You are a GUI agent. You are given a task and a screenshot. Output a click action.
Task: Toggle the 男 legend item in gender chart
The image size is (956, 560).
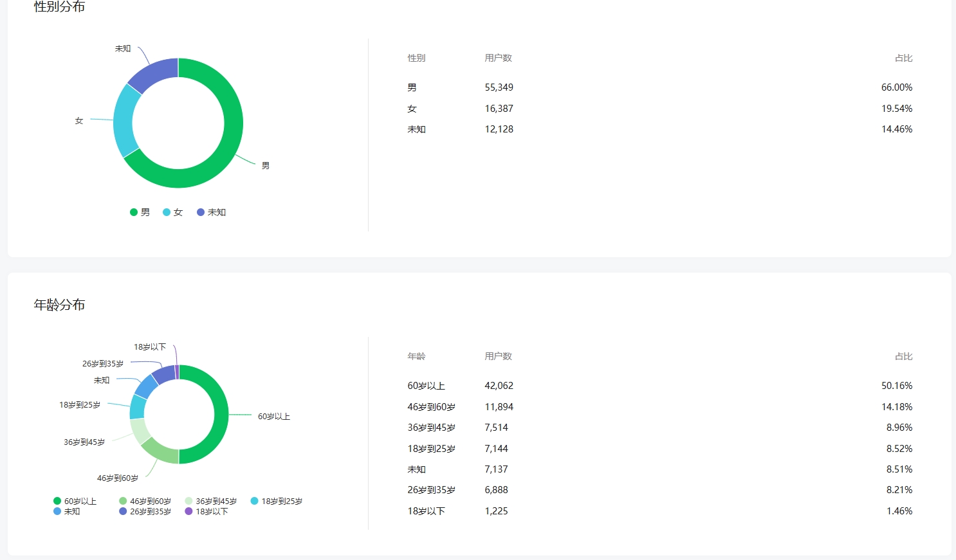pyautogui.click(x=140, y=212)
